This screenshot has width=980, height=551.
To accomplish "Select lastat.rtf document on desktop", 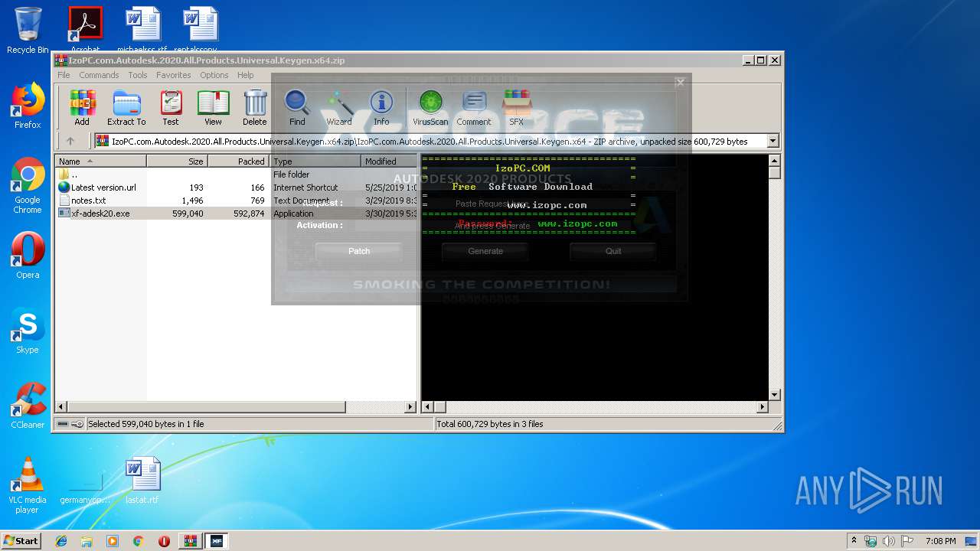I will pyautogui.click(x=142, y=481).
